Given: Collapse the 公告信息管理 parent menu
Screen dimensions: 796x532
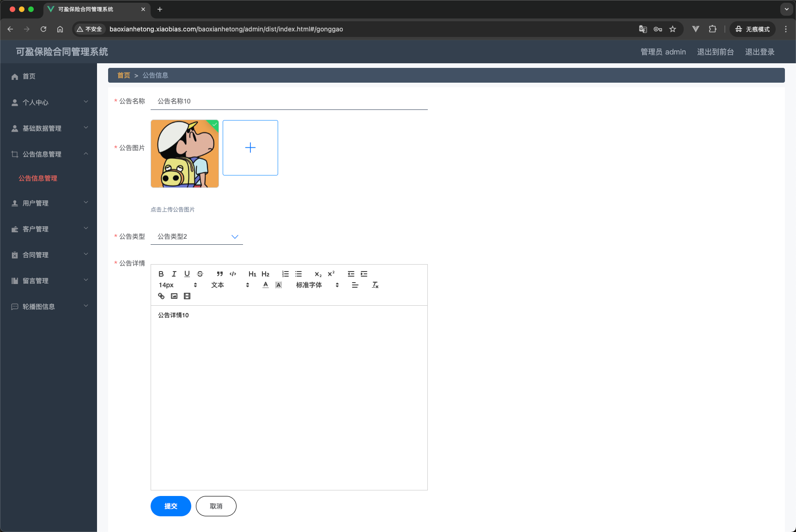Looking at the screenshot, I should [x=49, y=154].
